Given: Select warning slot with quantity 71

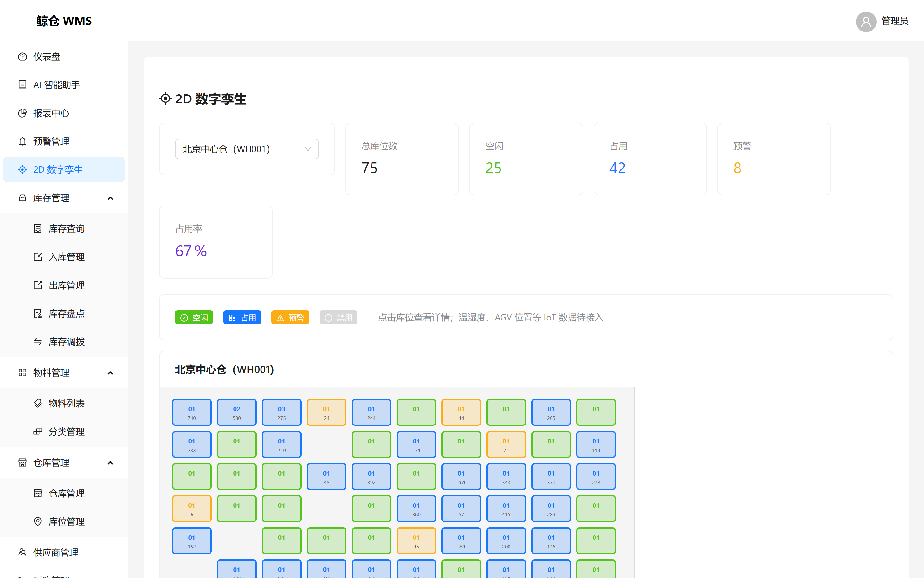Looking at the screenshot, I should 506,445.
